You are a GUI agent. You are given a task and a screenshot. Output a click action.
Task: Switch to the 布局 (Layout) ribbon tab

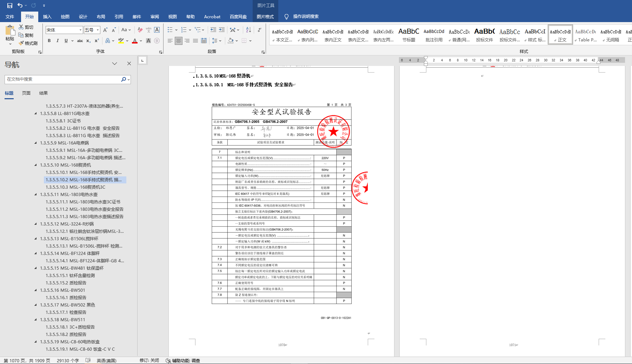coord(101,16)
